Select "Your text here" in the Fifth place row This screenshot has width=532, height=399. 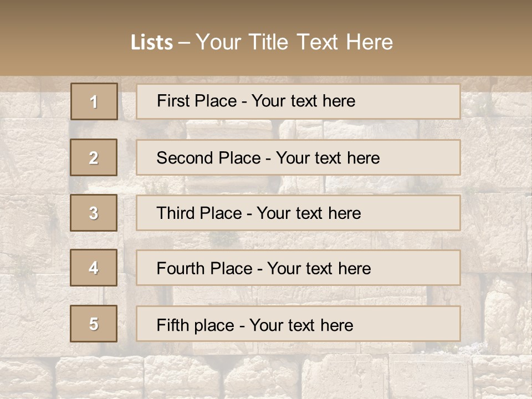301,325
